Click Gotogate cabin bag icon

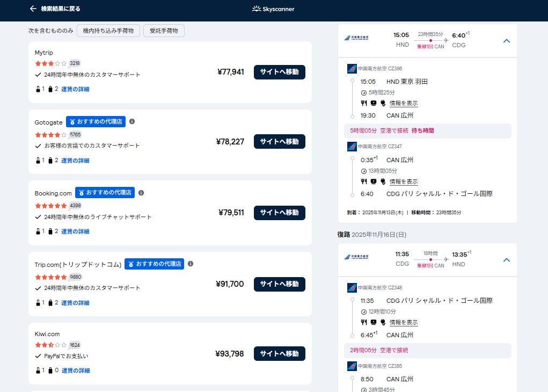tap(38, 161)
